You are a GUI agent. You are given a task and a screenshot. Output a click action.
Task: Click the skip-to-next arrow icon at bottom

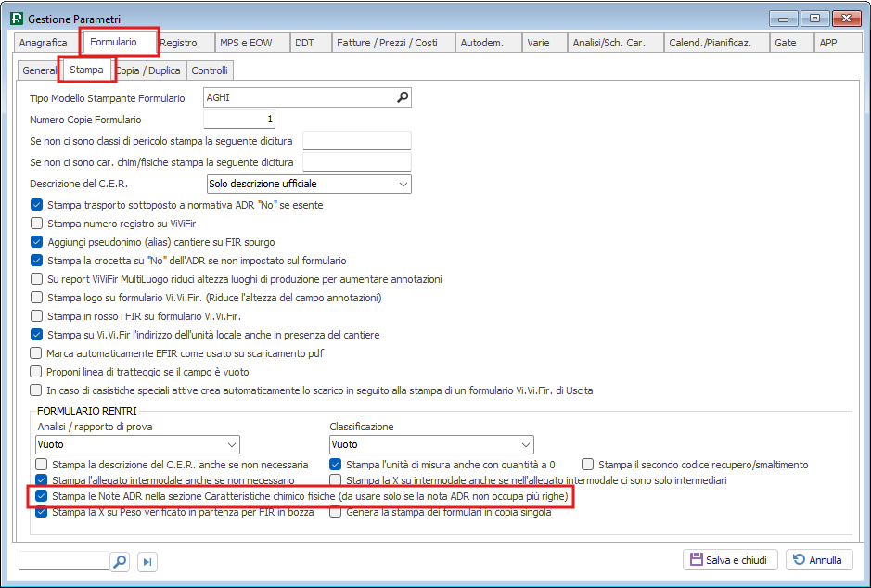coord(147,561)
